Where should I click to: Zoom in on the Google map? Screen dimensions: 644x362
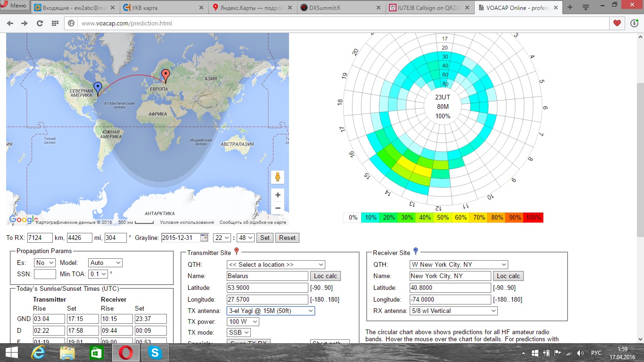tap(278, 195)
